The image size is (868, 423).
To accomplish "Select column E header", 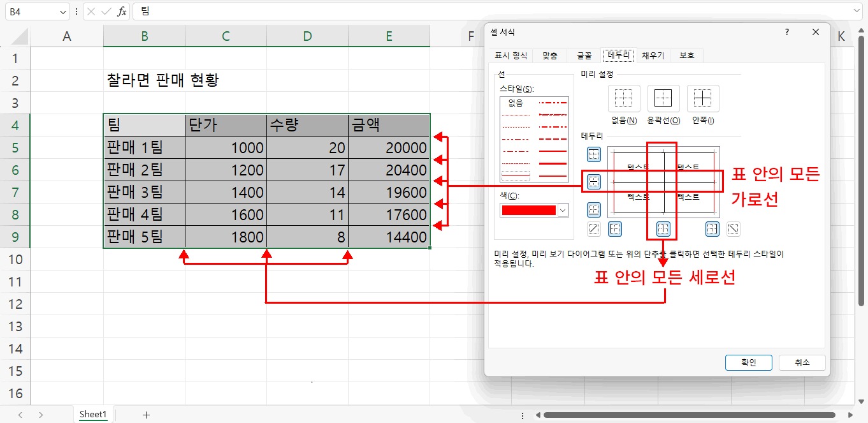I will pyautogui.click(x=389, y=36).
